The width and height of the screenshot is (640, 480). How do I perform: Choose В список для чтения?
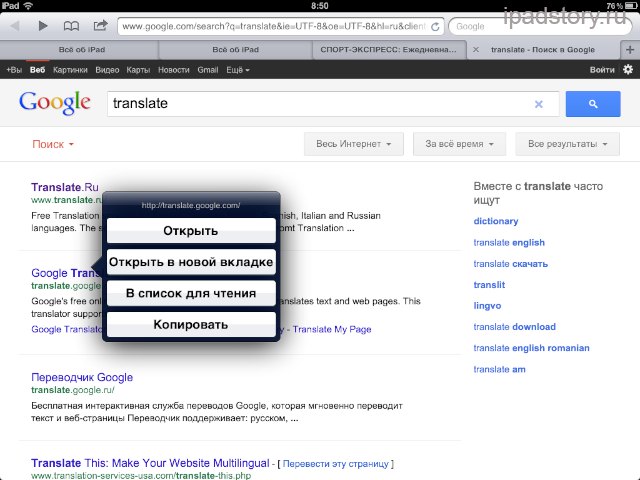tap(191, 293)
